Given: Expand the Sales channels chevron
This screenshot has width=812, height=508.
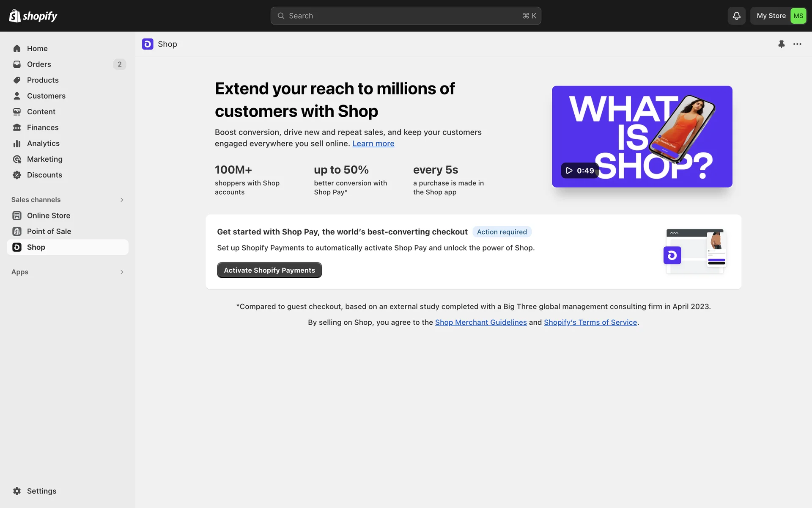Looking at the screenshot, I should 122,200.
